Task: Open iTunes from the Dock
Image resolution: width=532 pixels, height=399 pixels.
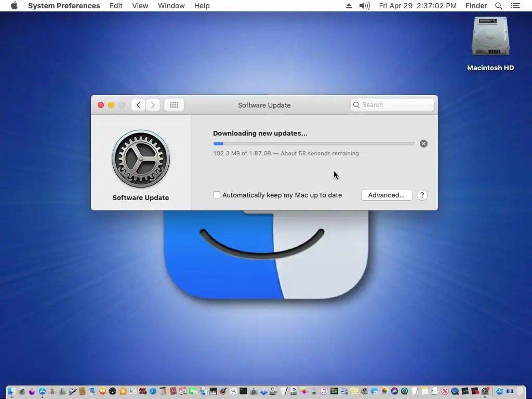Action: point(324,391)
